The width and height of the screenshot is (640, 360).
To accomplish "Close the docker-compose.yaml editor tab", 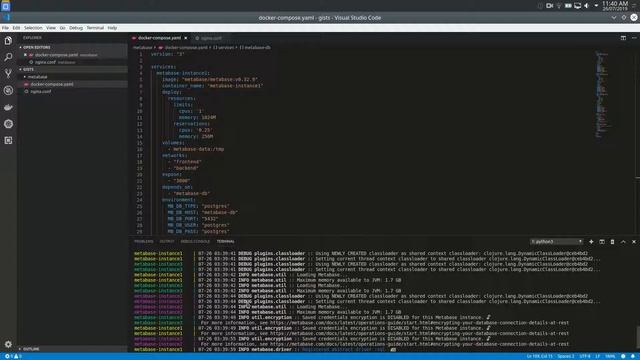I will point(186,38).
